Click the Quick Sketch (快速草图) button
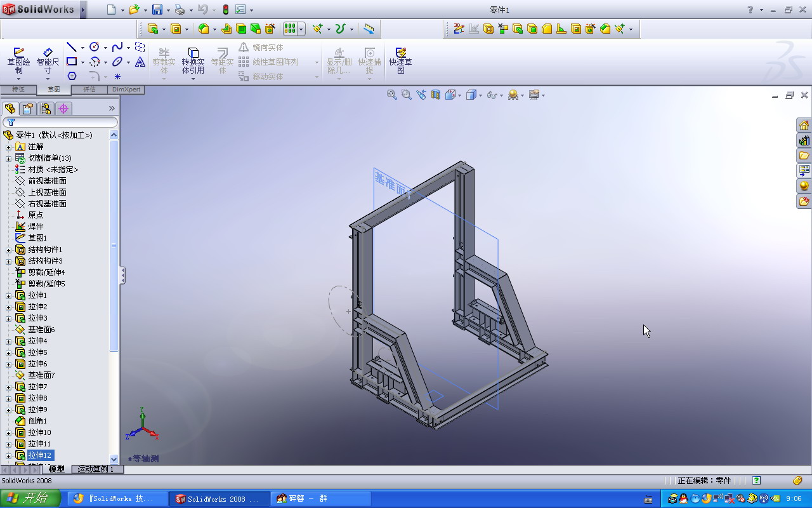The image size is (812, 508). [400, 60]
